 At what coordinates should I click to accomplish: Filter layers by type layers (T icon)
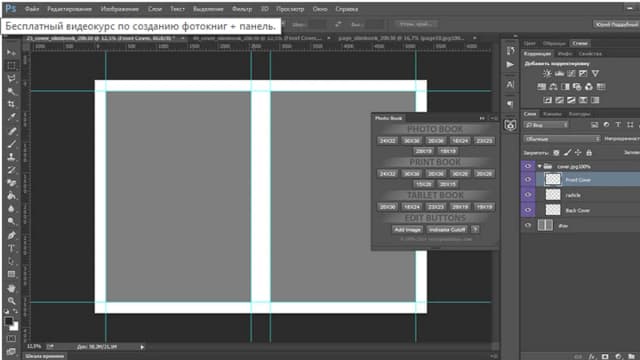tap(618, 124)
